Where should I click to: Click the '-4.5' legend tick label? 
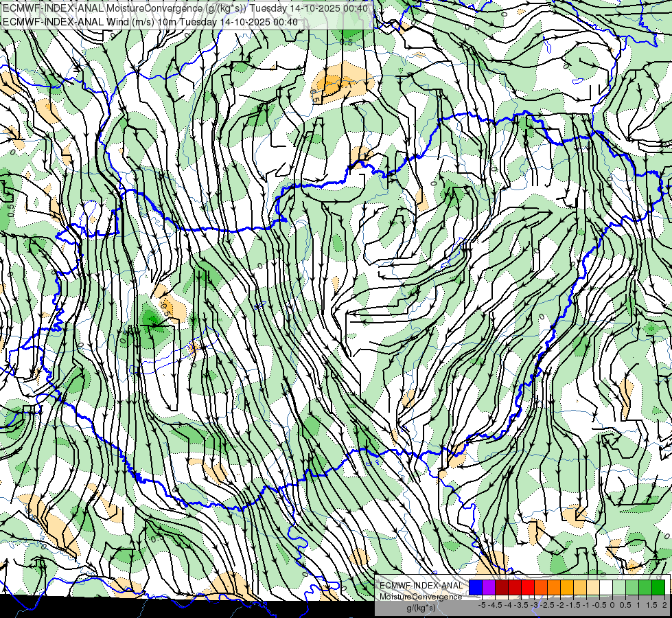tap(495, 605)
